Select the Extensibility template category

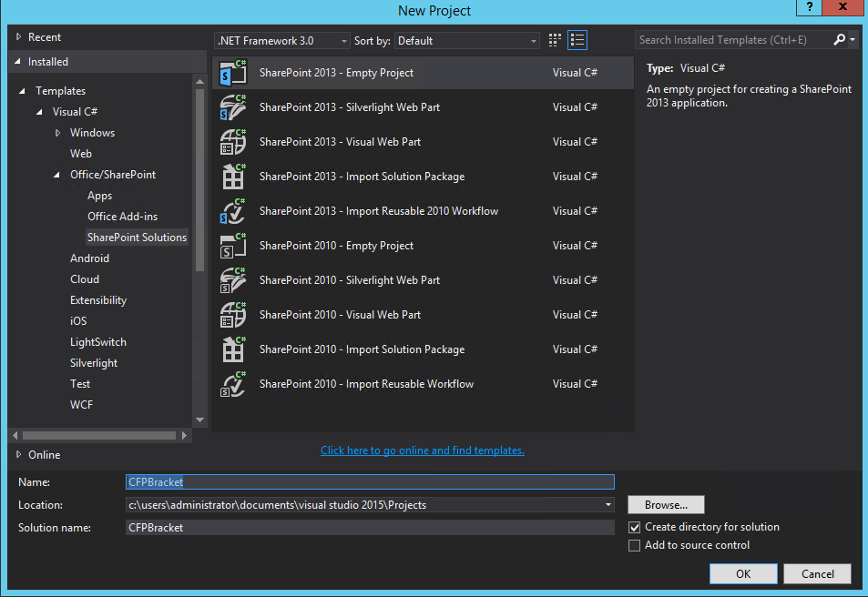pyautogui.click(x=98, y=300)
